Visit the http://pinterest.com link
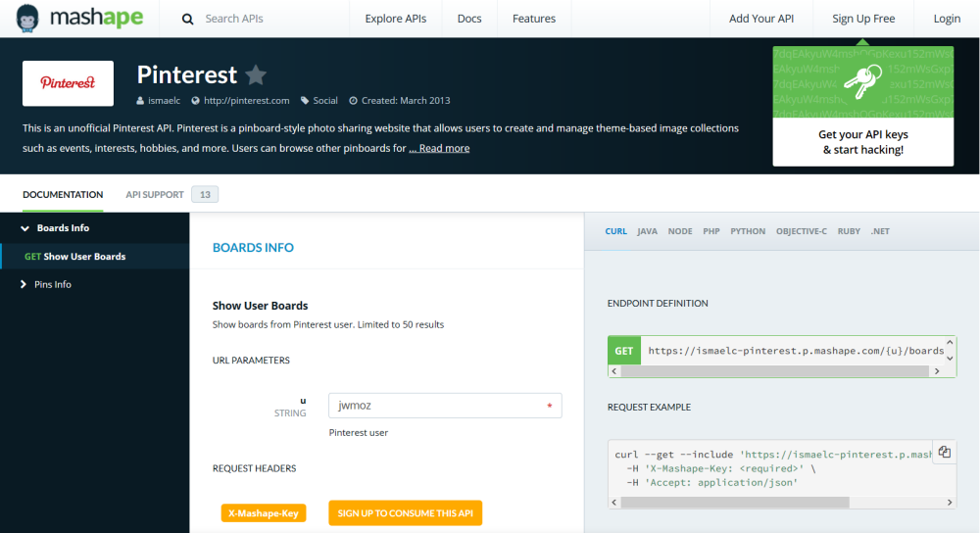980x533 pixels. [246, 101]
